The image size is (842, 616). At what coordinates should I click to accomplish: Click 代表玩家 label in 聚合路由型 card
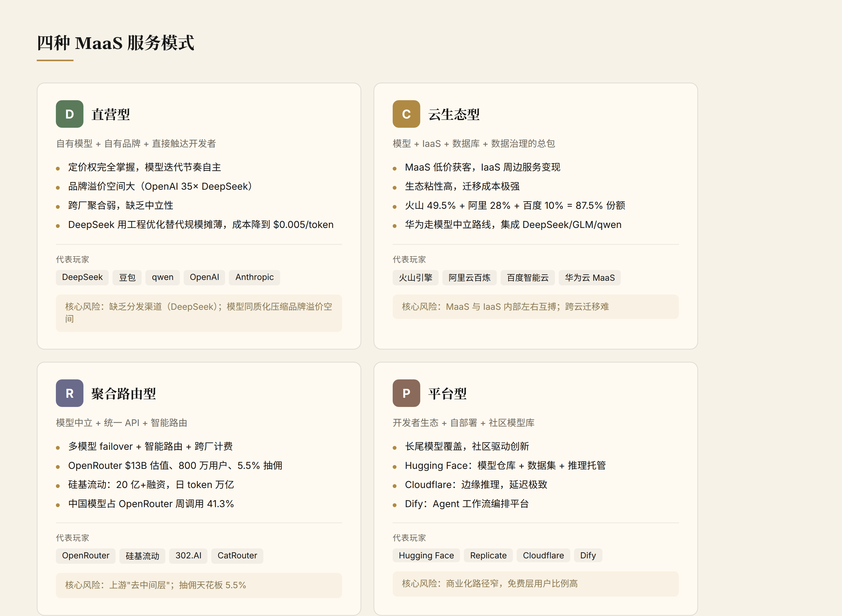[x=72, y=538]
